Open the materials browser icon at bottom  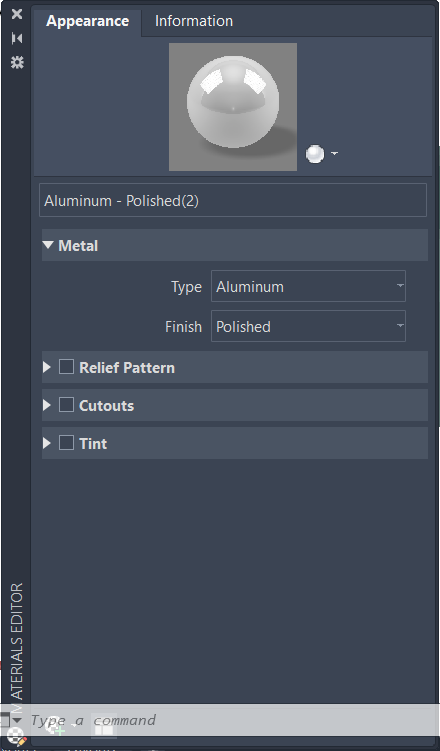(104, 726)
